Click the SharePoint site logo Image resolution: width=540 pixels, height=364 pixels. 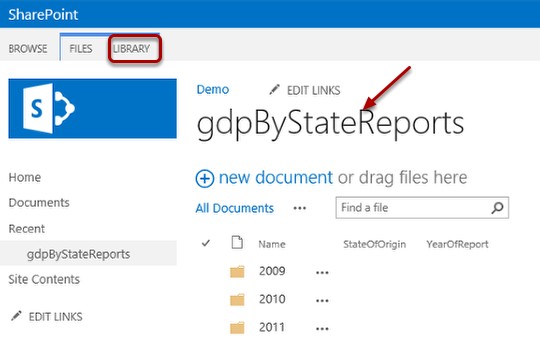tap(92, 108)
